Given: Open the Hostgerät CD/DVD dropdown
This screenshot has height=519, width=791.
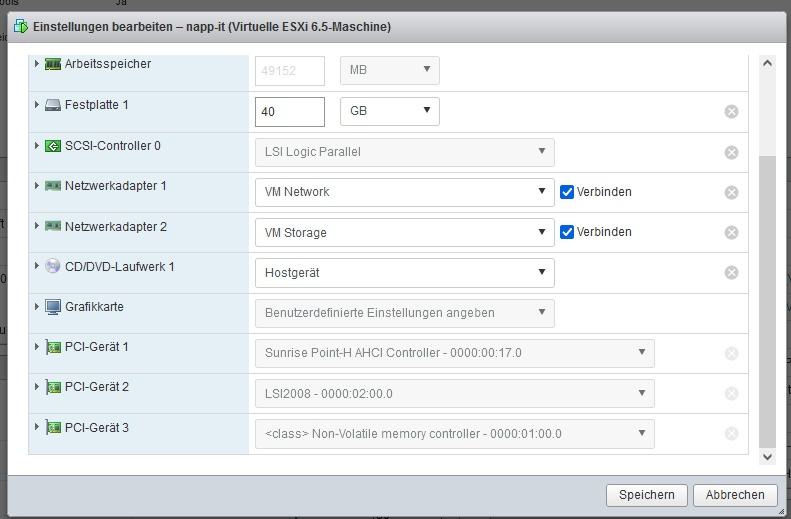Looking at the screenshot, I should (404, 272).
